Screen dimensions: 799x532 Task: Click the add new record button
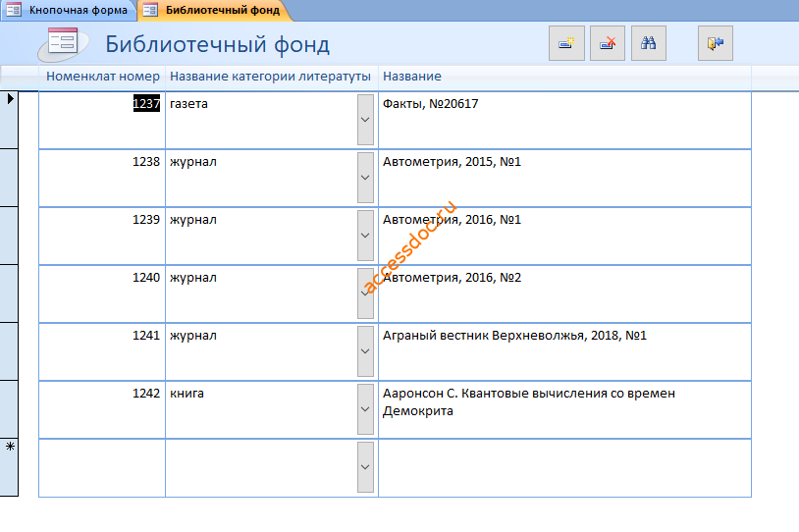566,43
